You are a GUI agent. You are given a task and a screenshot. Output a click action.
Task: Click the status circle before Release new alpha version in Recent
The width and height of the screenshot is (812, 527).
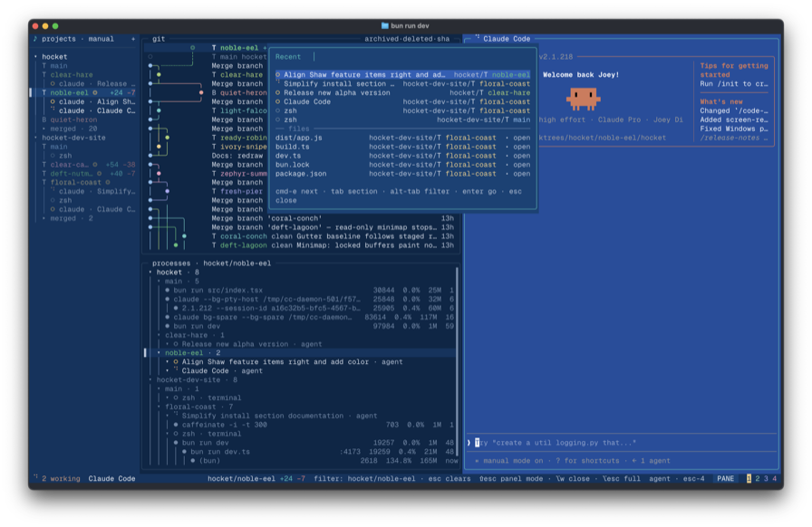pos(277,92)
